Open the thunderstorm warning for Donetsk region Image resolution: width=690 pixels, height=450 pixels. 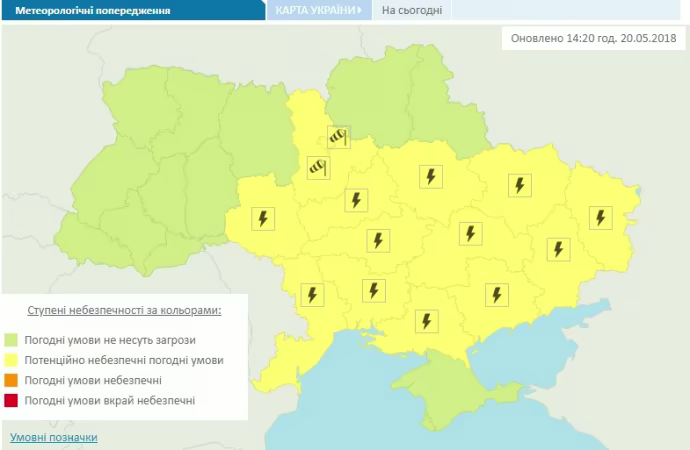tap(558, 248)
